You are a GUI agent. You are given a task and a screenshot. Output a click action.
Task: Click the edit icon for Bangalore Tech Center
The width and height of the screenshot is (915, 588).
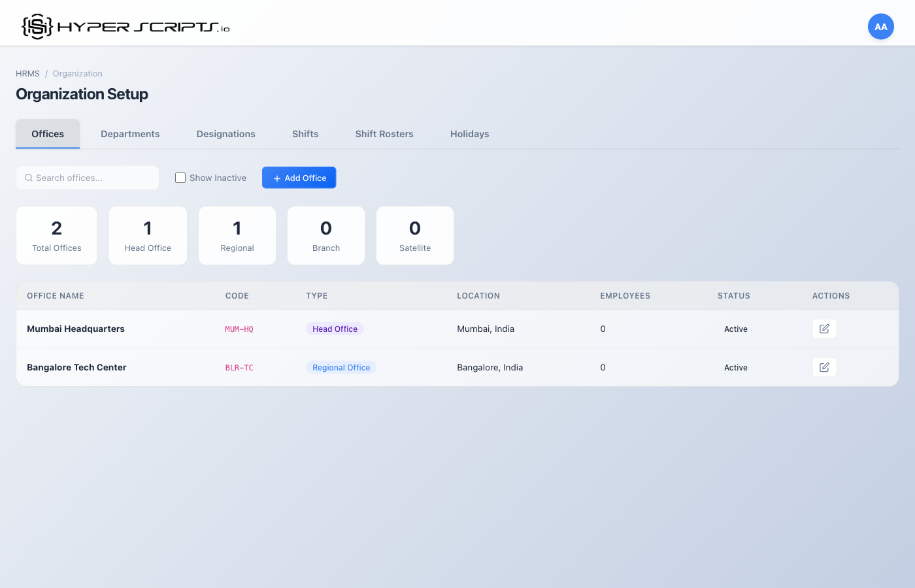[x=824, y=367]
